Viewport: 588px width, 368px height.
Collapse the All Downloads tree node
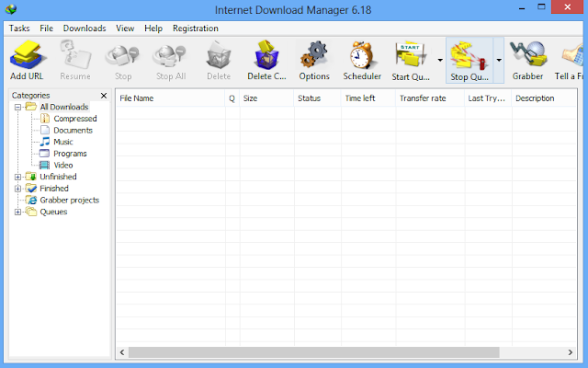pyautogui.click(x=17, y=107)
